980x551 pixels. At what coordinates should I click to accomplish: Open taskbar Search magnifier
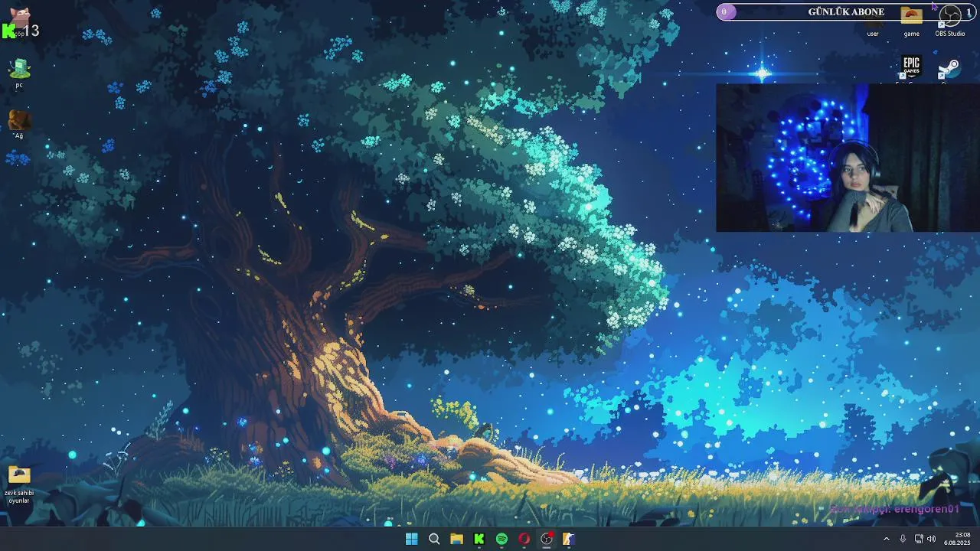434,539
